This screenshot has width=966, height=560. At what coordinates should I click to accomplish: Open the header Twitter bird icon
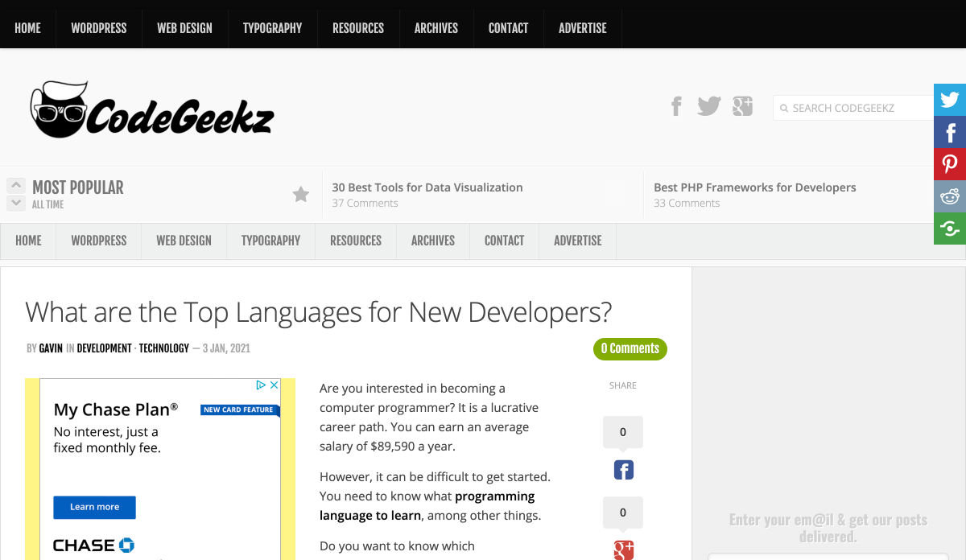[x=708, y=106]
